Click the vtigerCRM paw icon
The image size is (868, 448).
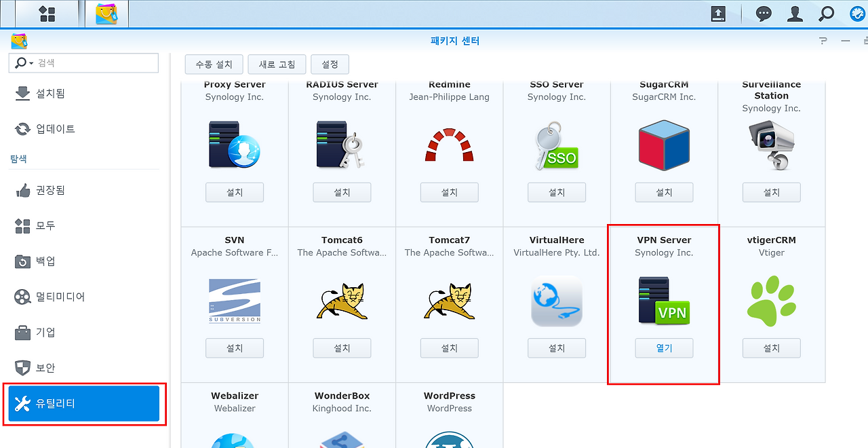click(771, 301)
